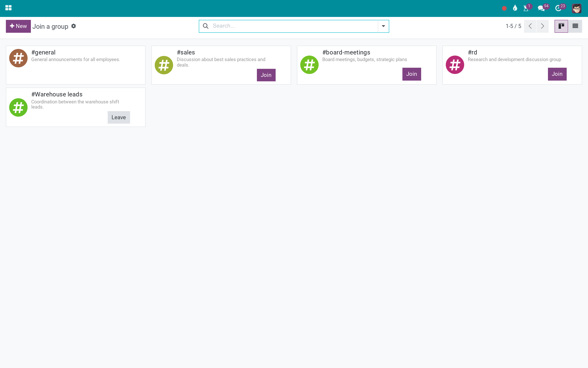Open the #board-meetings channel avatar
This screenshot has width=588, height=368.
309,65
